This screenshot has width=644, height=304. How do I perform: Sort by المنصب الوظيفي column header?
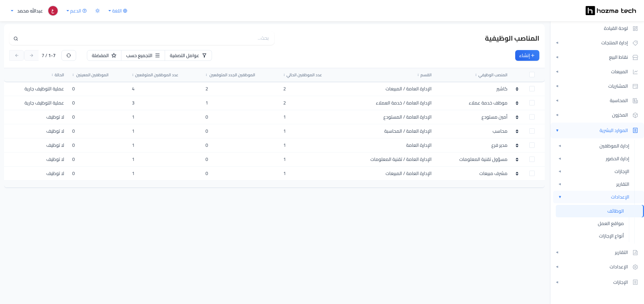(491, 75)
